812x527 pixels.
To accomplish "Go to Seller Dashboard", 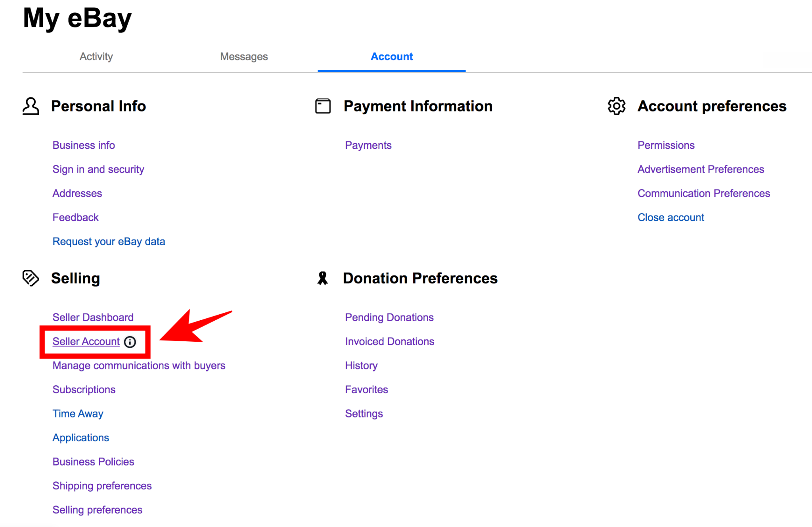I will pyautogui.click(x=93, y=317).
